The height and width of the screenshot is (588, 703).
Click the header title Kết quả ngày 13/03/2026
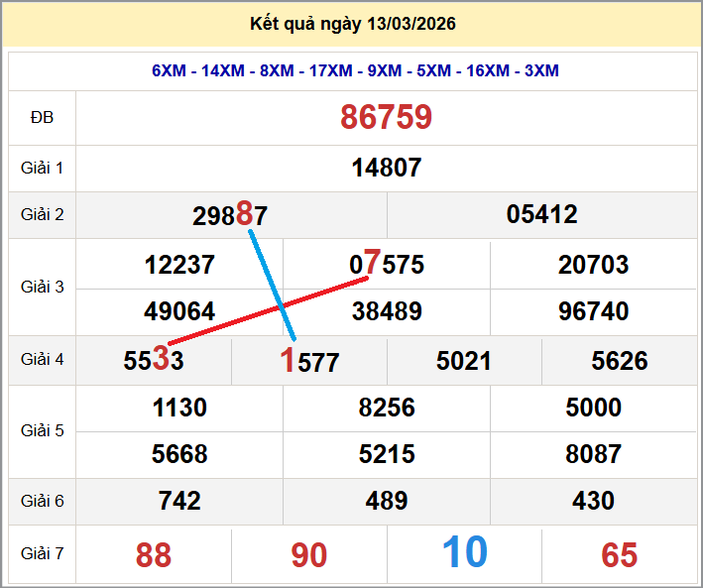(x=351, y=24)
